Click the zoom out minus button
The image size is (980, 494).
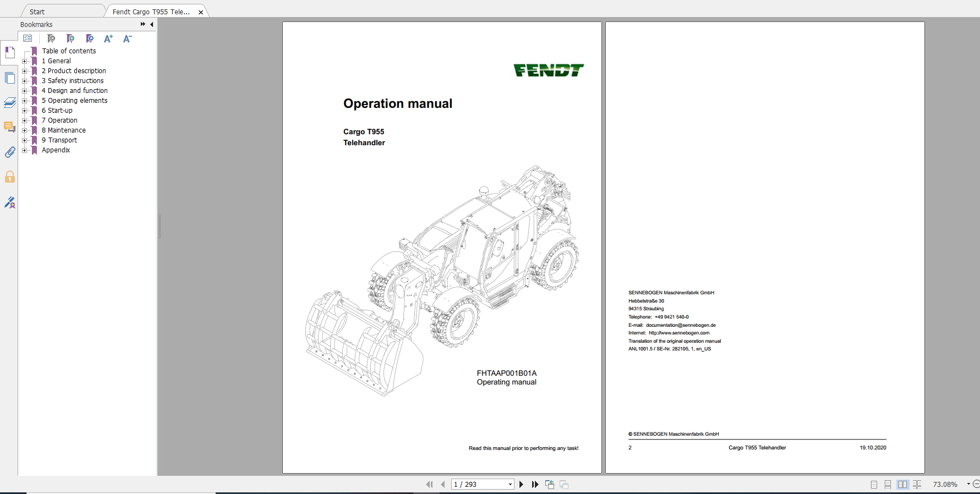[976, 484]
